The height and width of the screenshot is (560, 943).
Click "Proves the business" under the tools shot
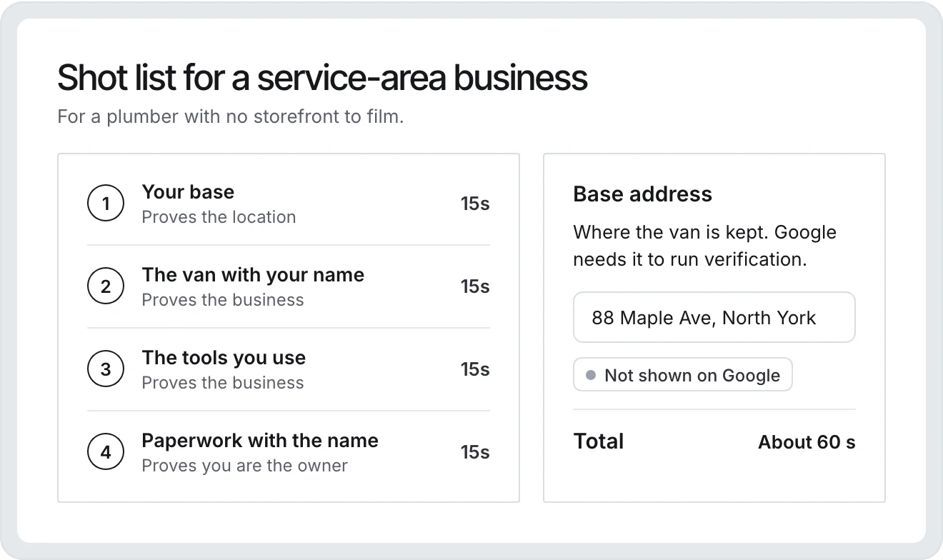(223, 383)
